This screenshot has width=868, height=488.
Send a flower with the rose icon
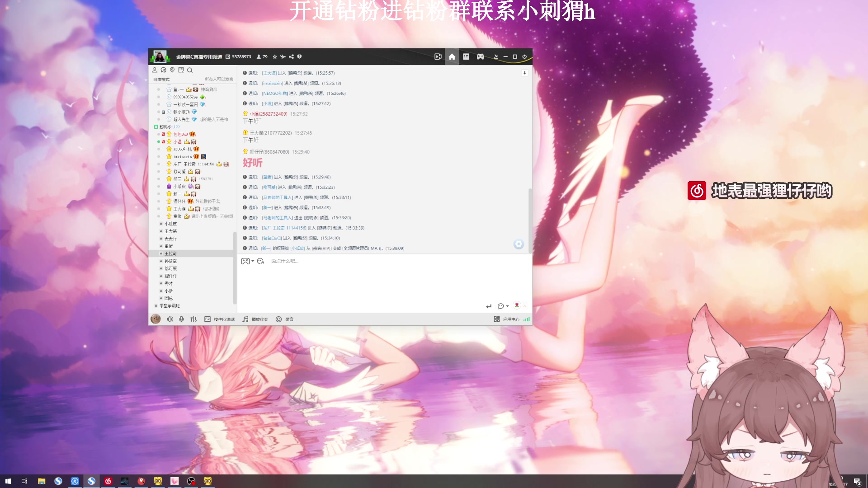517,305
